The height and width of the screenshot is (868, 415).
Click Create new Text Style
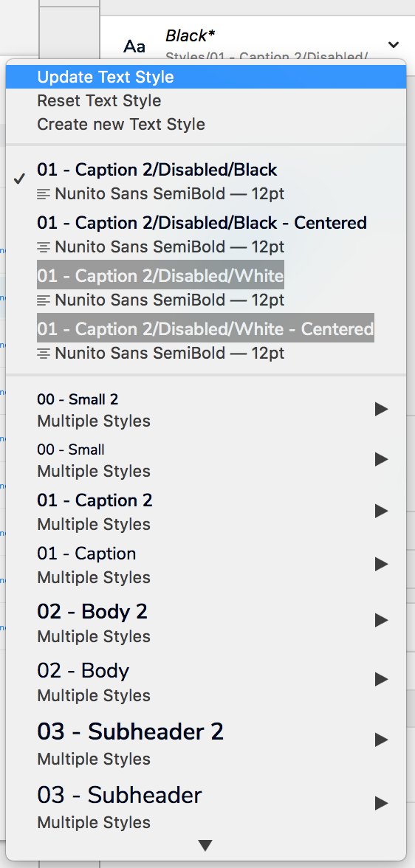[x=206, y=124]
